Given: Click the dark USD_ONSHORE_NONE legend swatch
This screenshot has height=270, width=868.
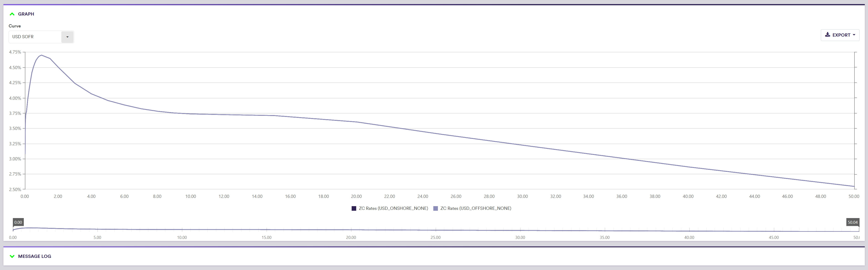Looking at the screenshot, I should click(354, 208).
